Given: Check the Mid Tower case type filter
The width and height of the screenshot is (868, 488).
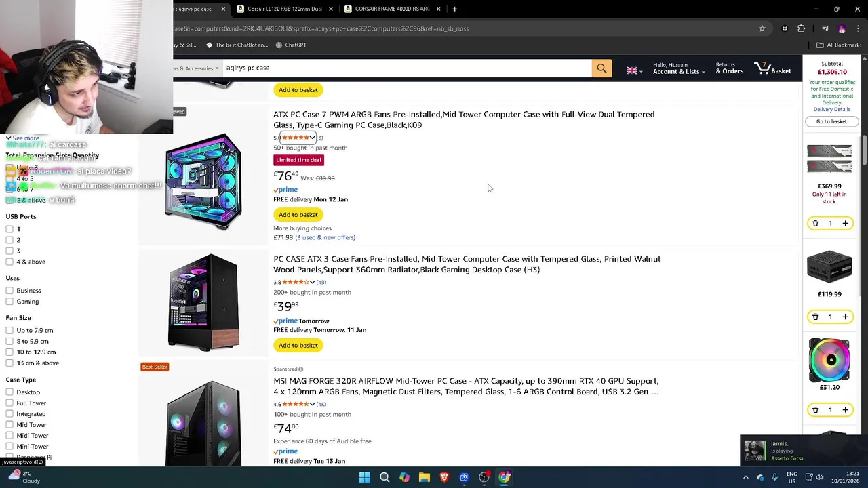Looking at the screenshot, I should click(9, 425).
